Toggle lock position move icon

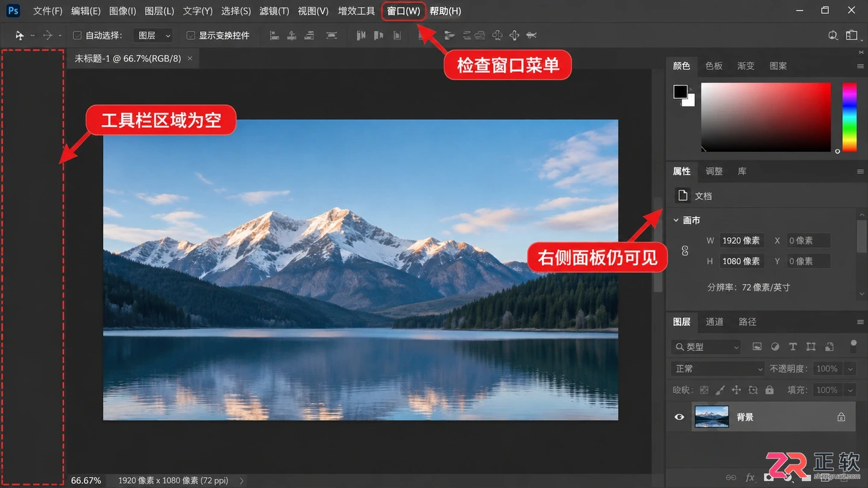(x=736, y=390)
